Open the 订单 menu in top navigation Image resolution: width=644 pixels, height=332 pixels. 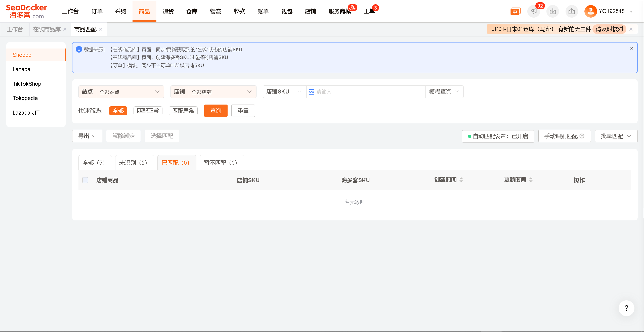97,11
